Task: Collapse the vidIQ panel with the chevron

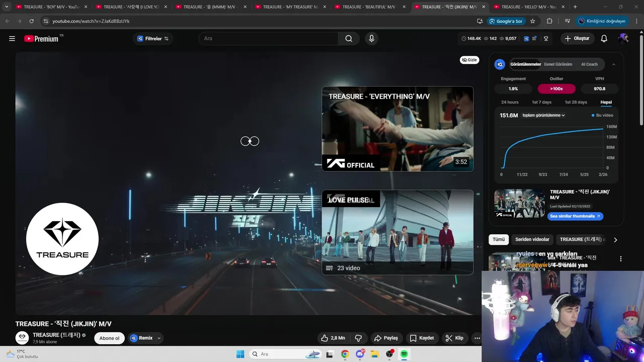Action: [x=613, y=64]
